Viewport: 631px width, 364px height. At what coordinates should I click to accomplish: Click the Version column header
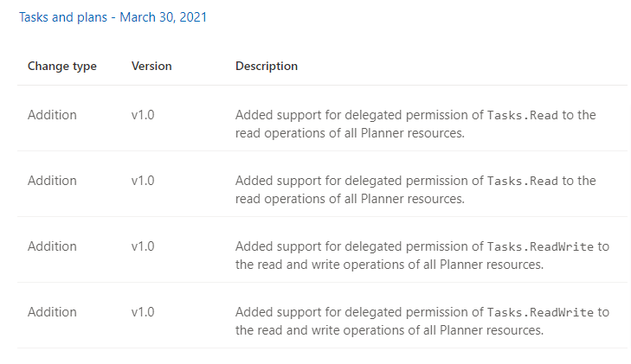[x=151, y=66]
